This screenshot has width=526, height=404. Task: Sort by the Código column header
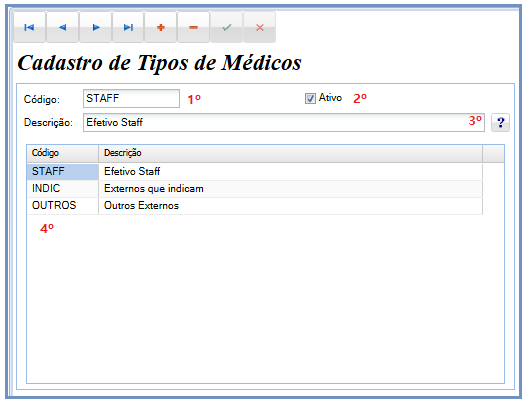click(x=63, y=153)
